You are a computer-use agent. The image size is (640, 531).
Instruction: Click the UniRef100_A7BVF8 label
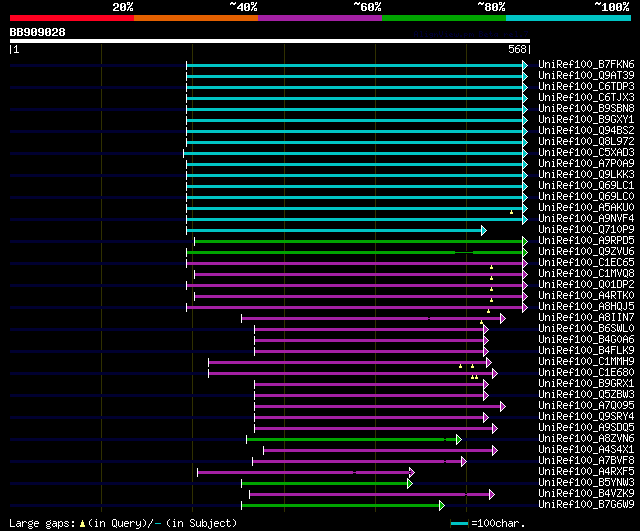[586, 461]
